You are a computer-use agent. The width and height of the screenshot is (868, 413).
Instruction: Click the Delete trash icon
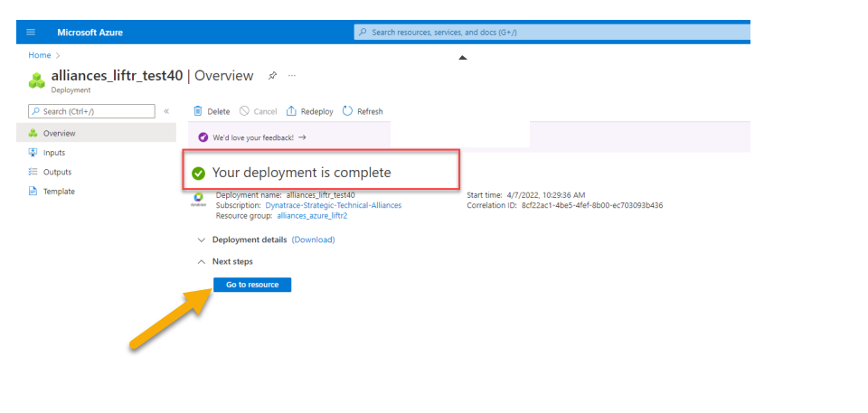[x=198, y=111]
